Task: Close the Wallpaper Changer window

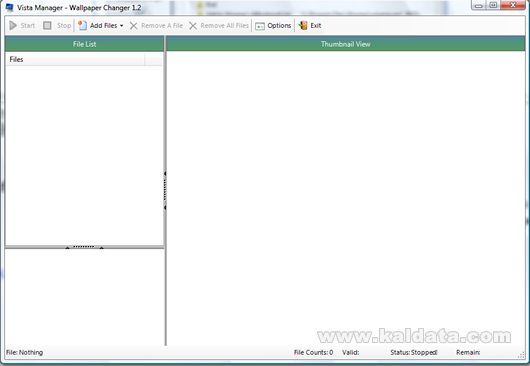Action: [513, 5]
